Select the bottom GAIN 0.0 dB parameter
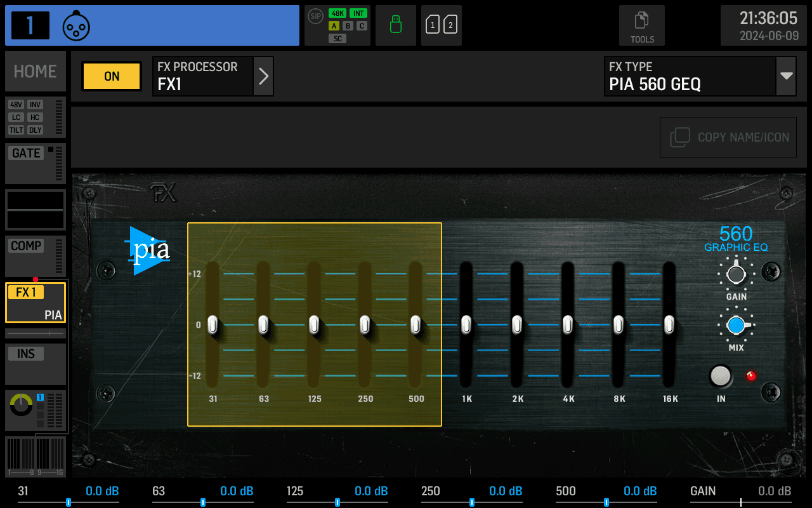The width and height of the screenshot is (812, 508). click(x=741, y=494)
